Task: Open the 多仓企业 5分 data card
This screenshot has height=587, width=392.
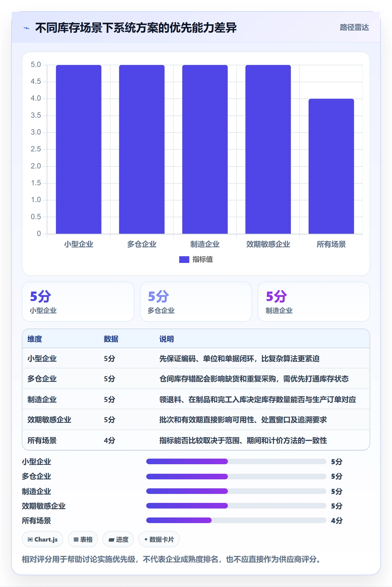Action: 196,302
